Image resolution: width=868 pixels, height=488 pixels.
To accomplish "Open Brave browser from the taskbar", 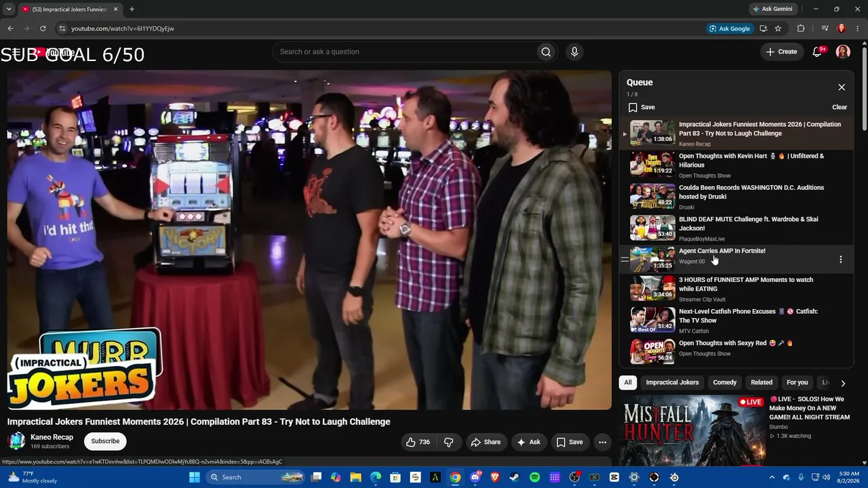I will pyautogui.click(x=495, y=477).
